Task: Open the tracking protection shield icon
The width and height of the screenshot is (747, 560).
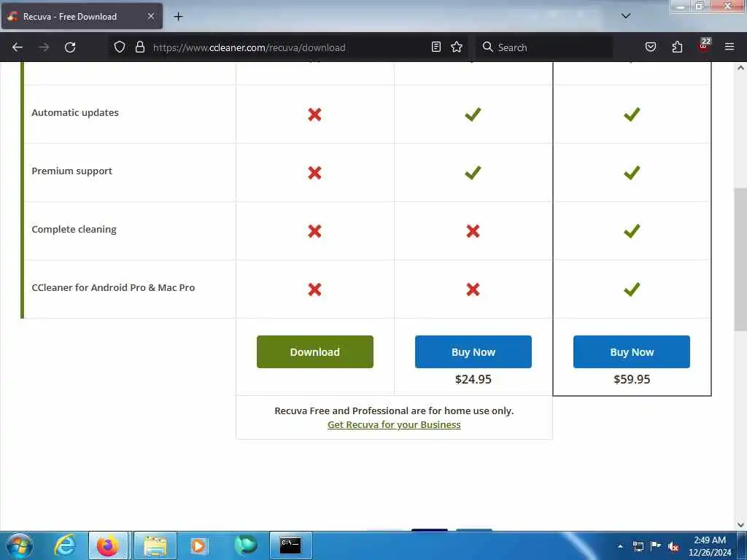Action: [120, 47]
